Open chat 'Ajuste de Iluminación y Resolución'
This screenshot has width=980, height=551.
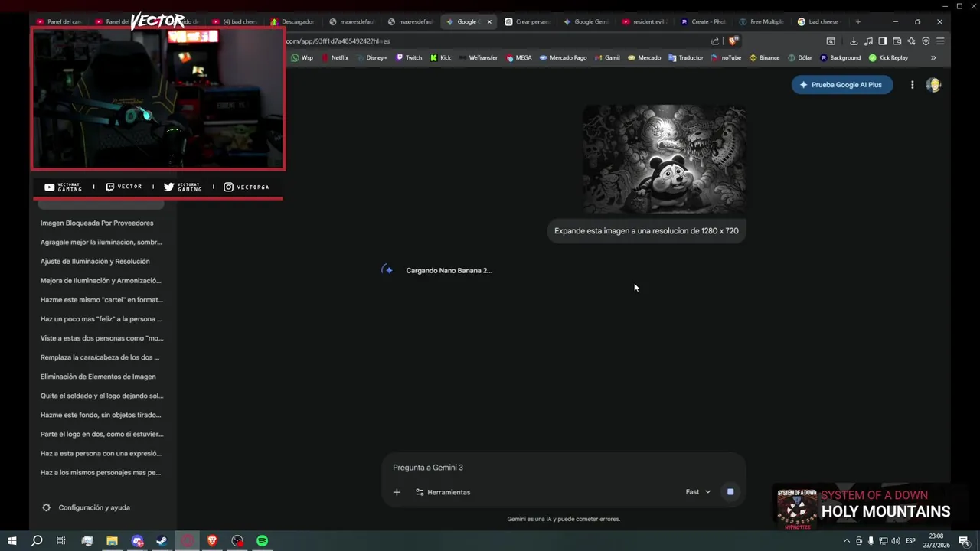[95, 261]
